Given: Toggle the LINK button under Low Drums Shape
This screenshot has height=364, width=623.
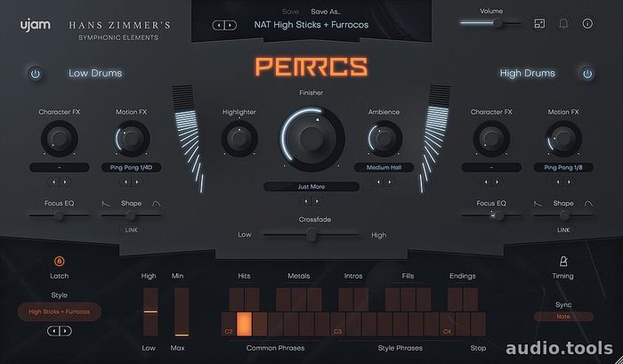Looking at the screenshot, I should (132, 231).
